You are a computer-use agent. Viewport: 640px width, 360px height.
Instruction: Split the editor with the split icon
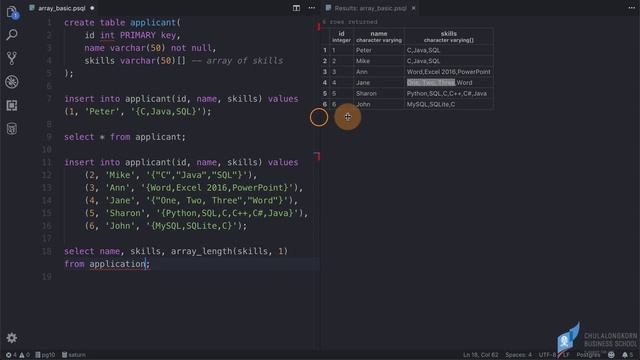click(296, 8)
